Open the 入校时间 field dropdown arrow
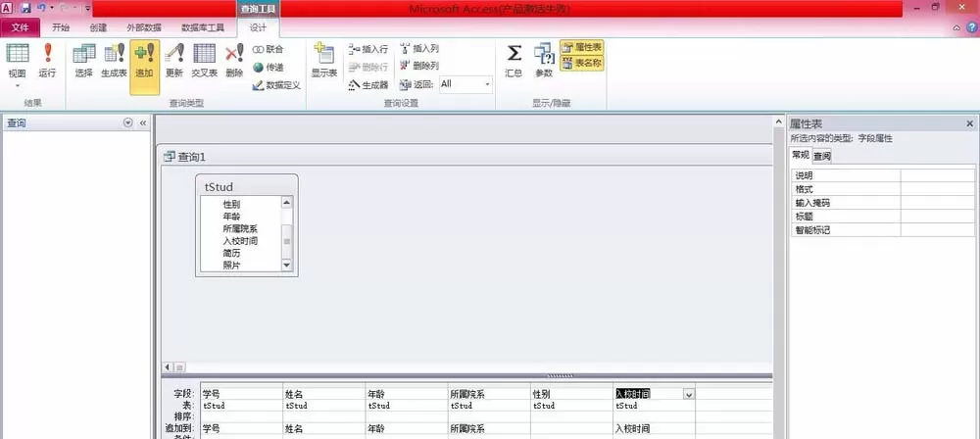980x439 pixels. click(689, 395)
